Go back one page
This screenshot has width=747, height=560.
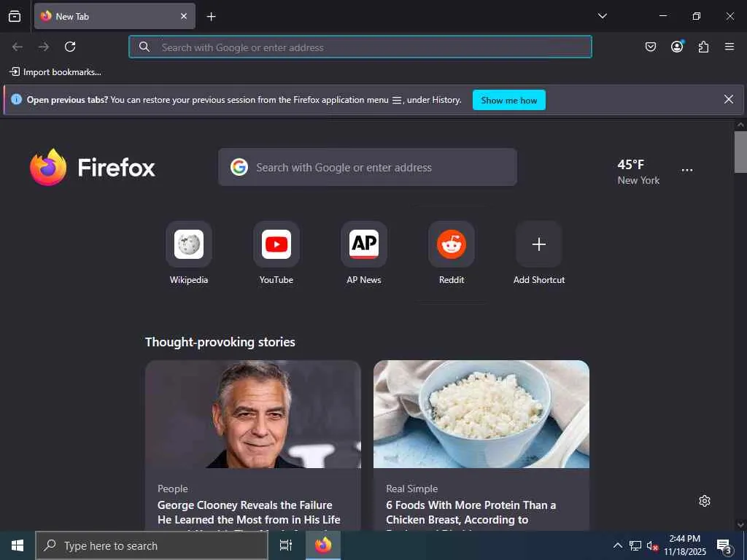[x=18, y=47]
